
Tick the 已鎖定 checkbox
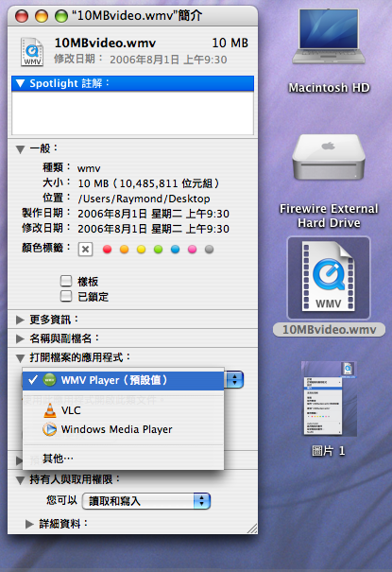[x=66, y=296]
